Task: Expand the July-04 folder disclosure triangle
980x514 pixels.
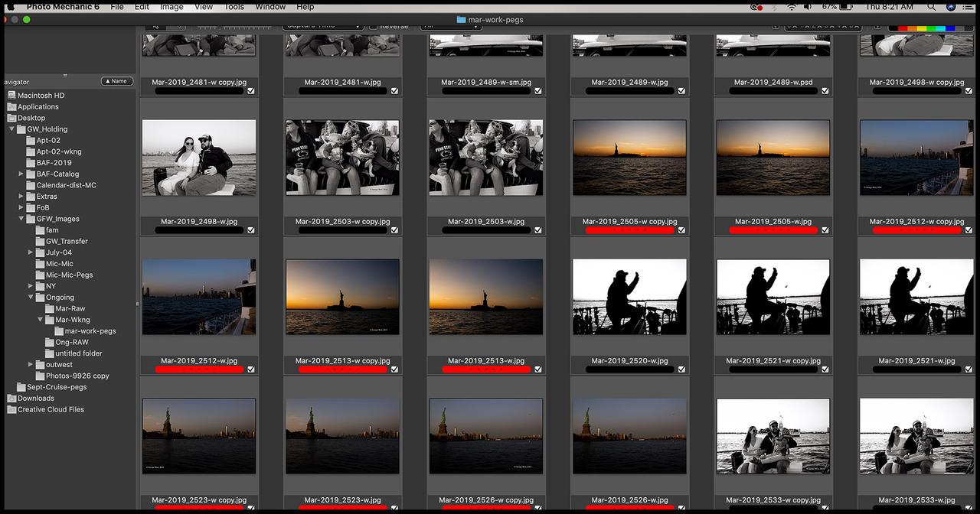Action: [31, 252]
